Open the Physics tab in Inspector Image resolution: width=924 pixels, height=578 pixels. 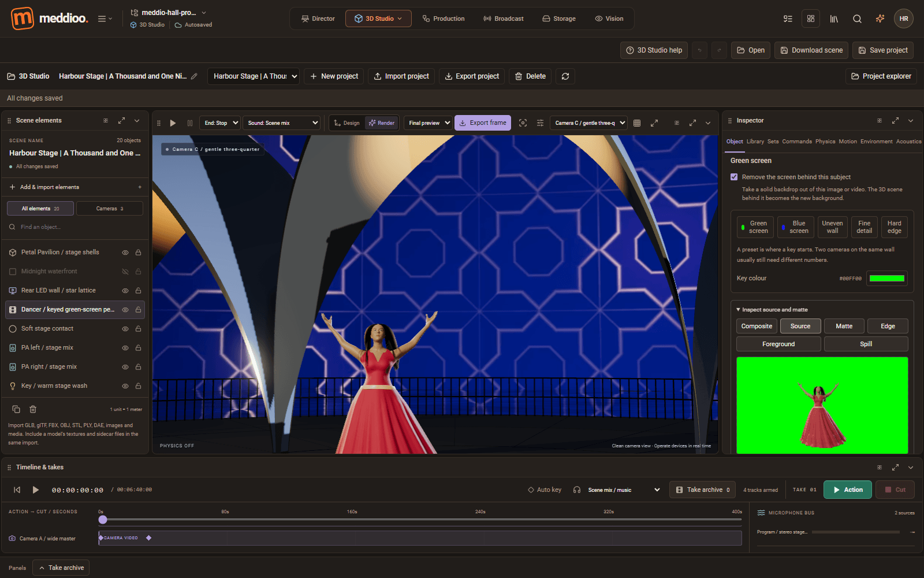pyautogui.click(x=825, y=142)
